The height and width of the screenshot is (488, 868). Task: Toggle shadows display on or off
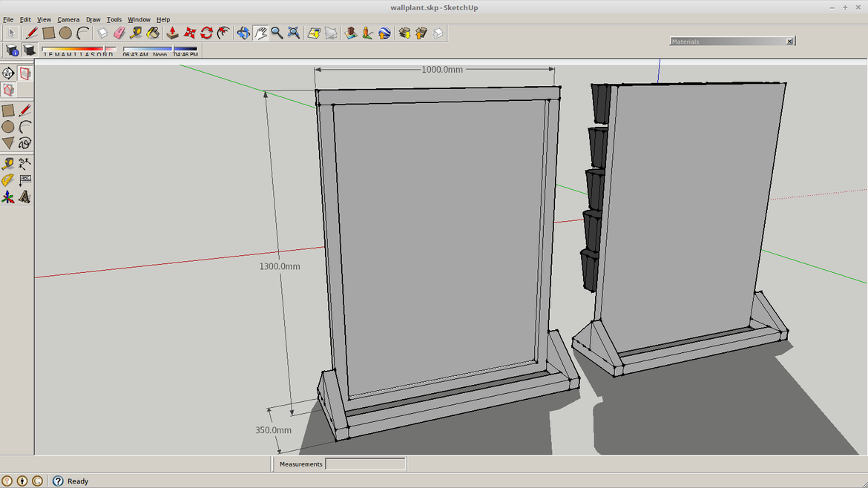click(x=30, y=50)
